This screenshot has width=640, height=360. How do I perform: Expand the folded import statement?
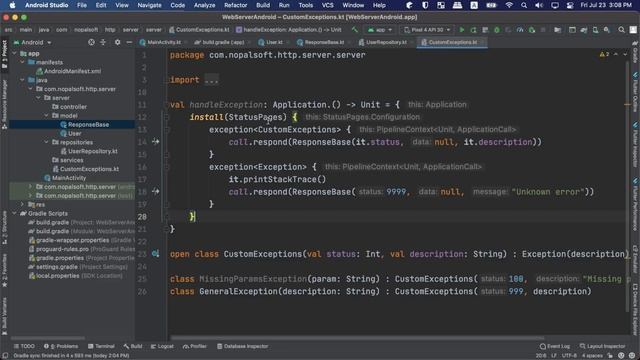click(x=211, y=80)
